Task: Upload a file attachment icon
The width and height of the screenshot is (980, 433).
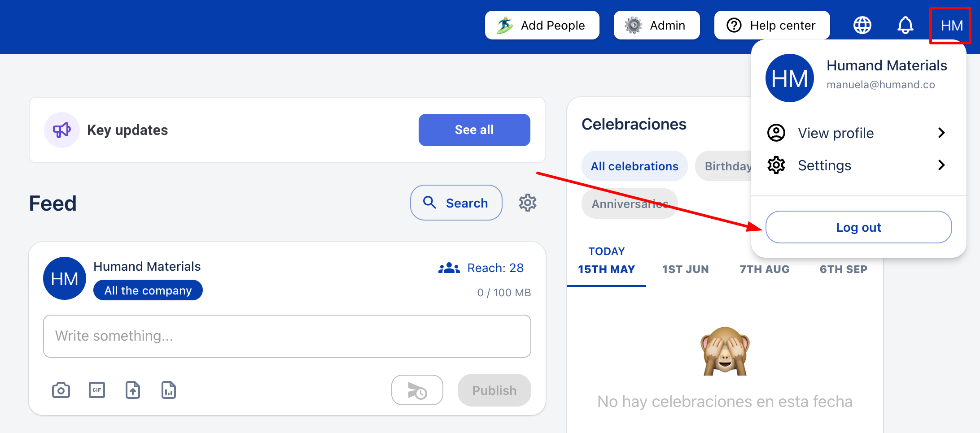Action: (x=133, y=390)
